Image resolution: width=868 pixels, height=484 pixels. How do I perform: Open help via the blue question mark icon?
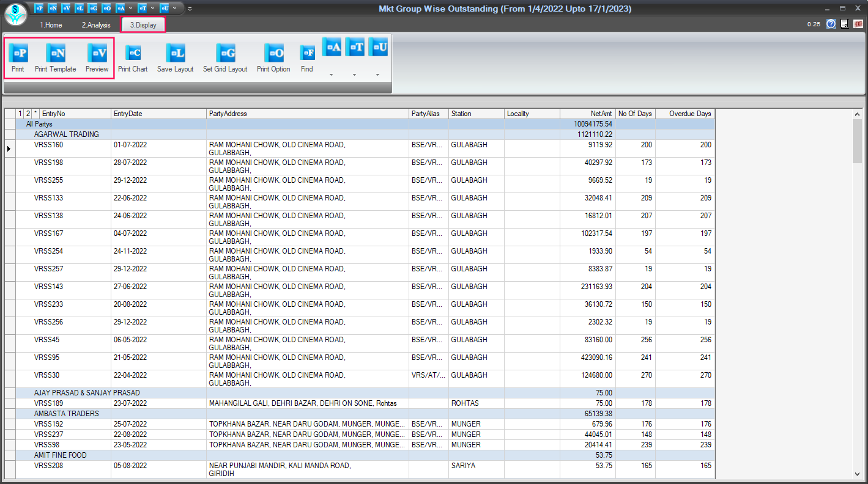coord(831,24)
